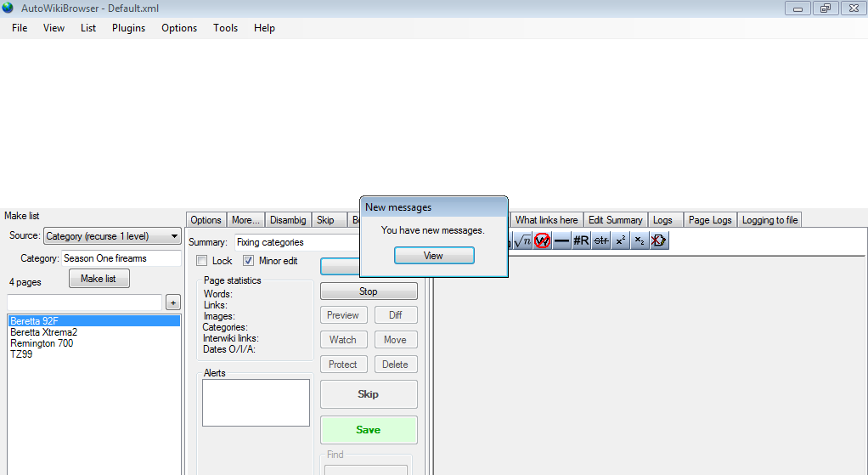Minimize the AutoWikiBrowser window

(798, 8)
